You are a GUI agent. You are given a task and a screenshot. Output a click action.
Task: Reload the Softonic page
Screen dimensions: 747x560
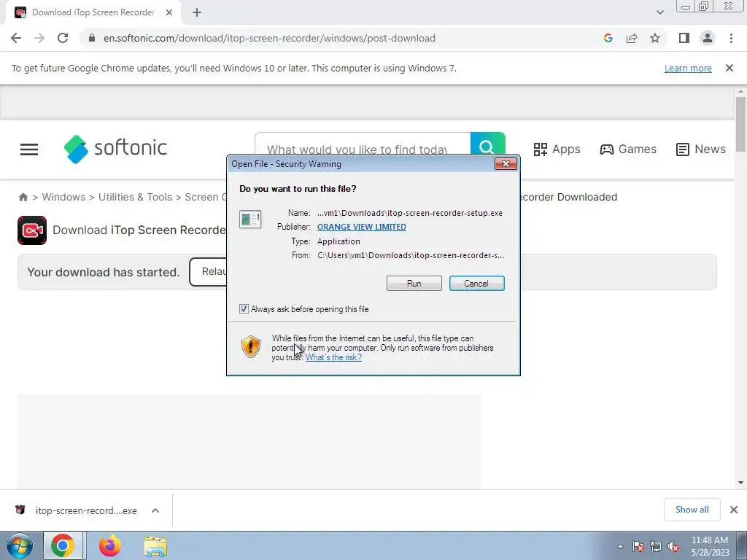63,38
